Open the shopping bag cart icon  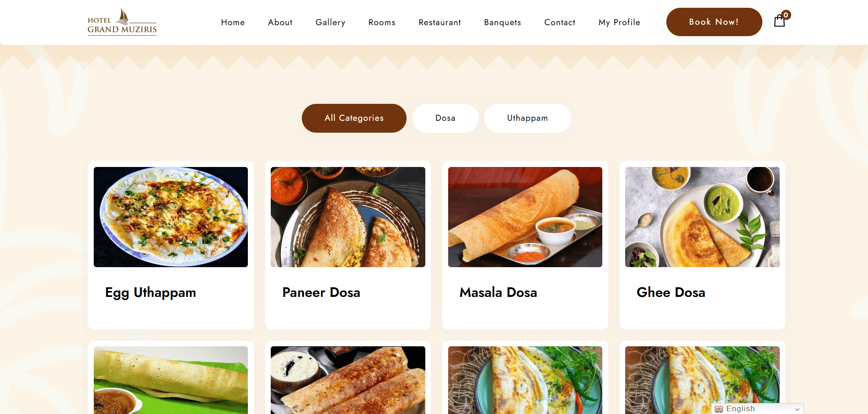779,21
